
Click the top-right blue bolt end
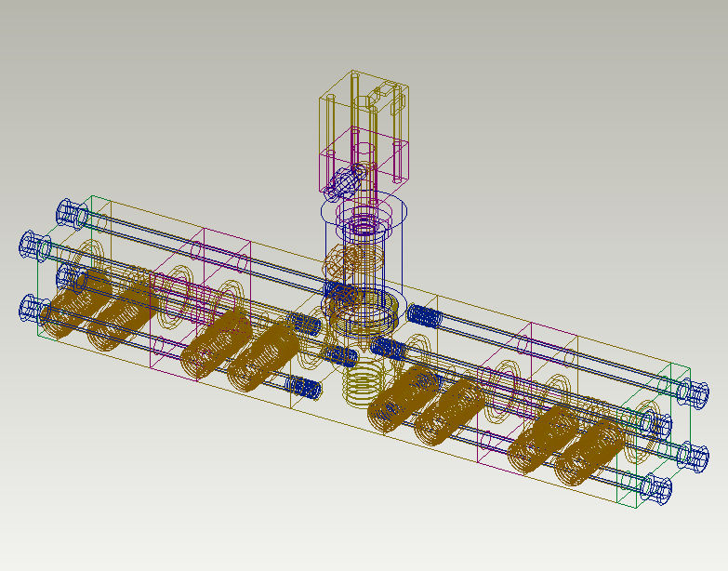click(692, 392)
